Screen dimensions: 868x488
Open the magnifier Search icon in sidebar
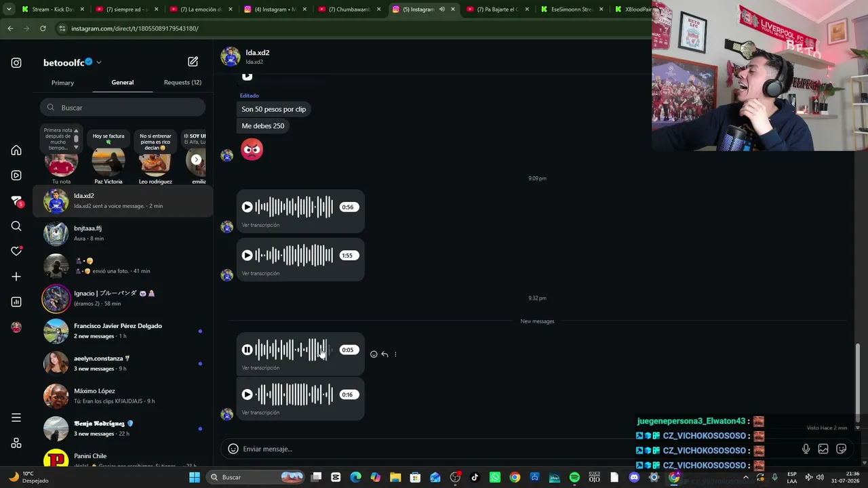point(16,226)
